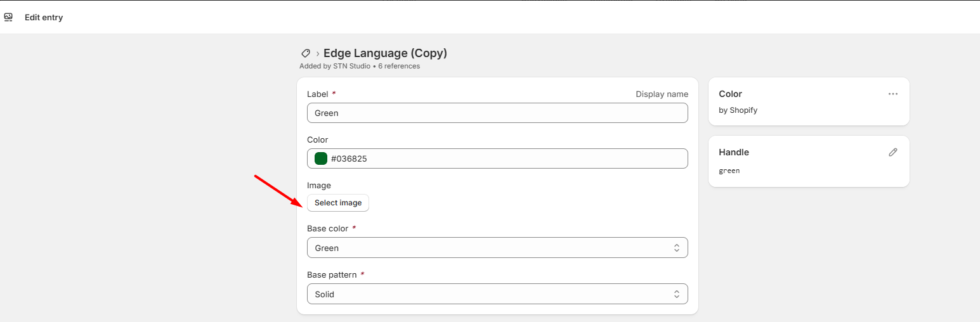Click the tag icon in the breadcrumb
Viewport: 980px width, 322px height.
point(305,53)
